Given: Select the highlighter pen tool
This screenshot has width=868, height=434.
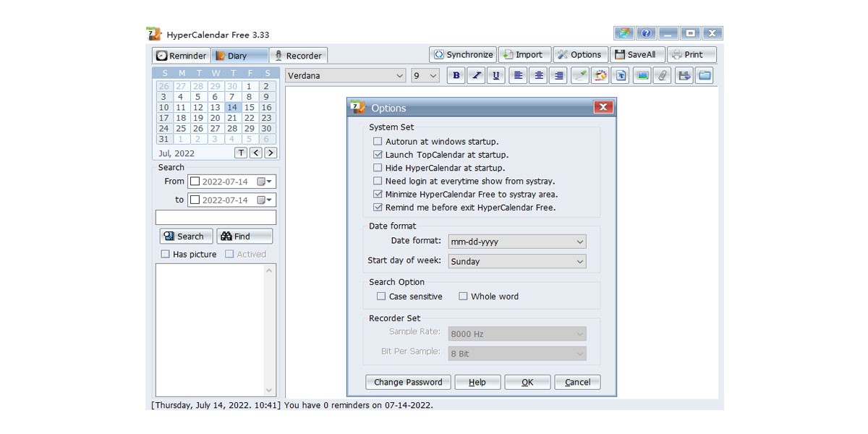Looking at the screenshot, I should tap(580, 75).
